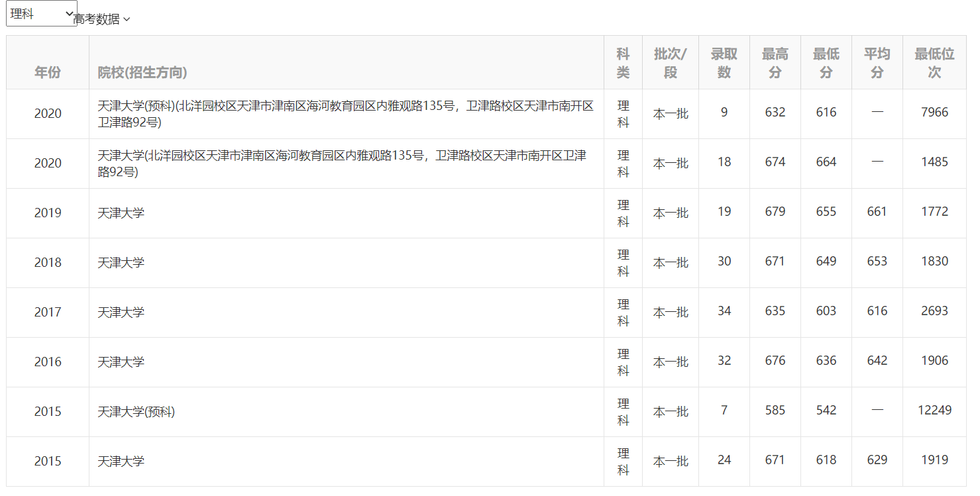Click lowest rank value 1485
Screen dimensions: 980x496
click(934, 162)
